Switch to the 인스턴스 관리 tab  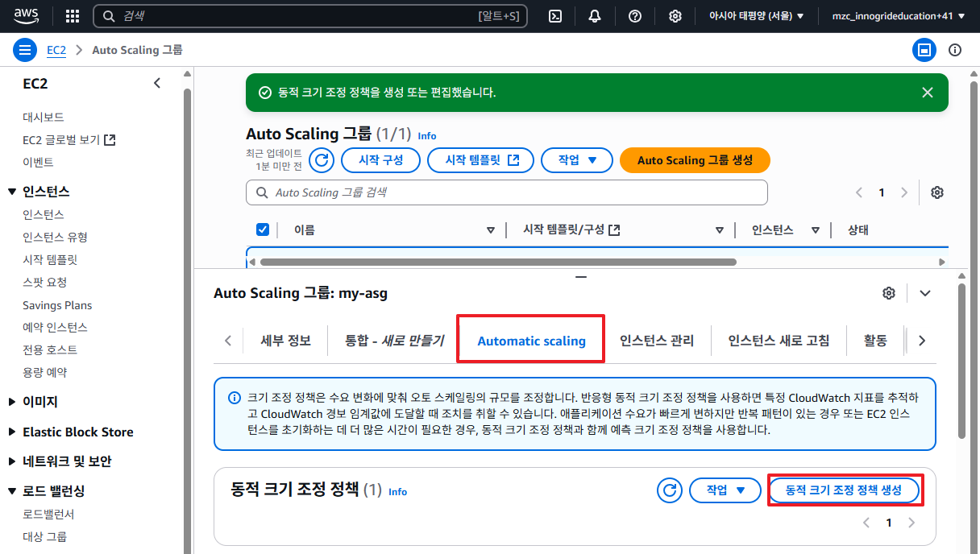coord(657,341)
